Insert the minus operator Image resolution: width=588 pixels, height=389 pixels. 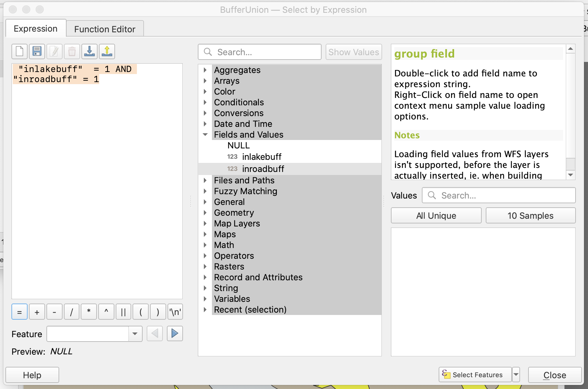[54, 312]
